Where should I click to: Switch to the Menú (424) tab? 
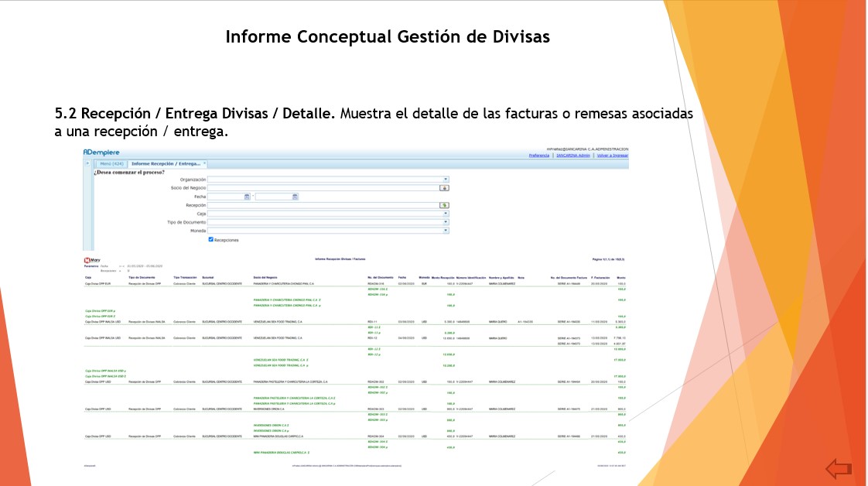click(x=111, y=164)
